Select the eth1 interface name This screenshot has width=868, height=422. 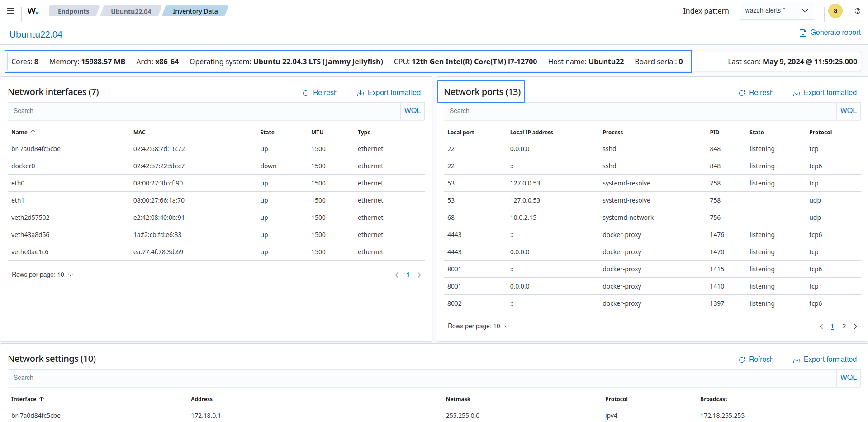tap(18, 200)
